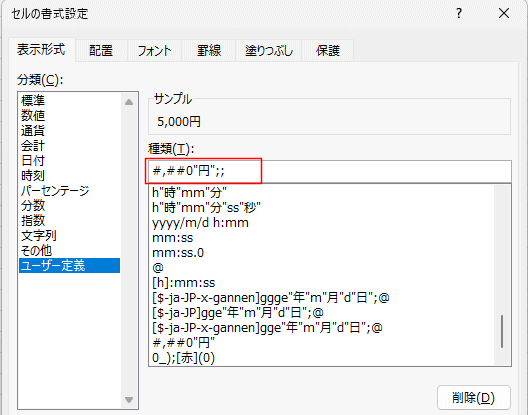The image size is (528, 415).
Task: Click the 削除(D) button
Action: [474, 398]
